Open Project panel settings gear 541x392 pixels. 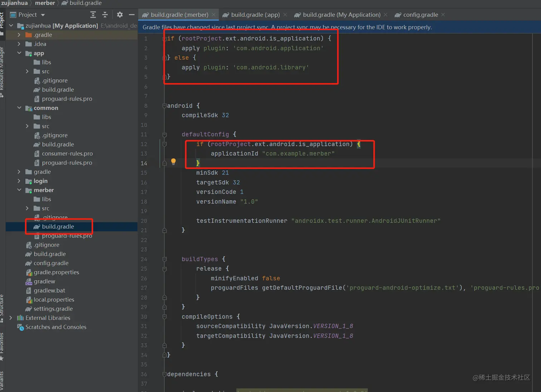(x=120, y=15)
